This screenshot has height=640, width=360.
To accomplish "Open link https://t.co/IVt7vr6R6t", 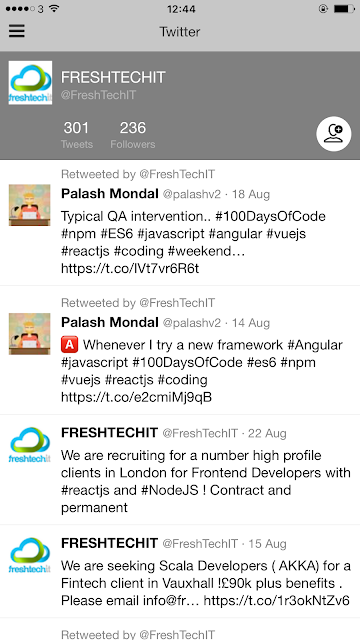I will coord(130,269).
